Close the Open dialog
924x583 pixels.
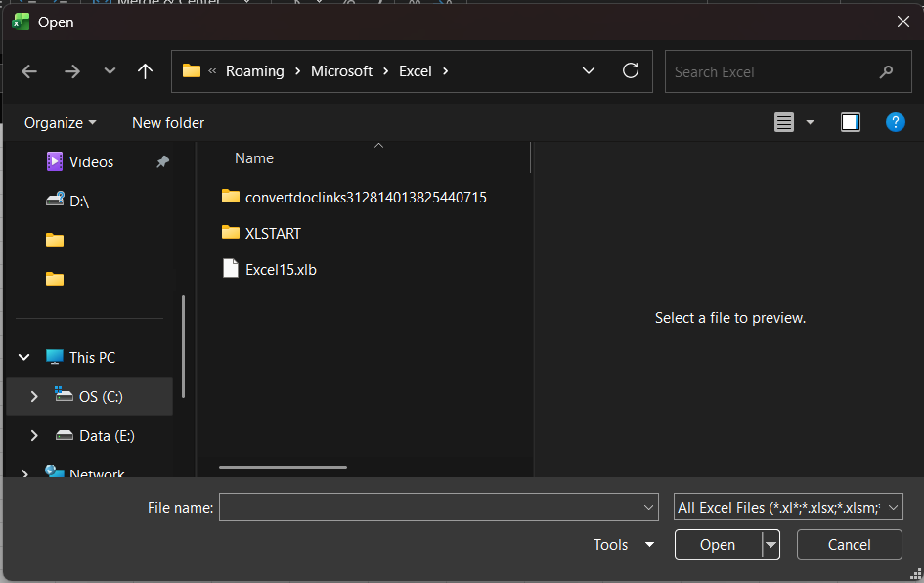pos(902,22)
